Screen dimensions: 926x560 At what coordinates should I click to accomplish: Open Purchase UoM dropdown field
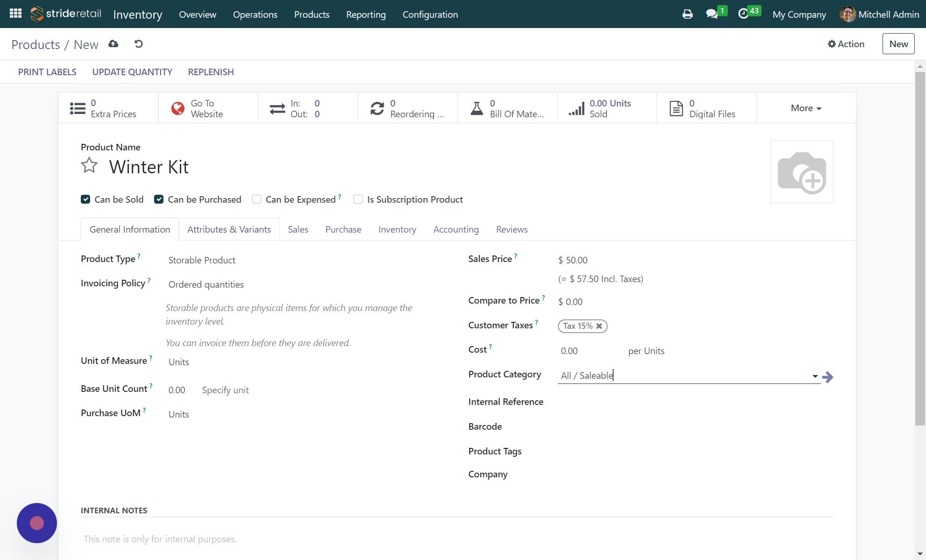pyautogui.click(x=299, y=414)
